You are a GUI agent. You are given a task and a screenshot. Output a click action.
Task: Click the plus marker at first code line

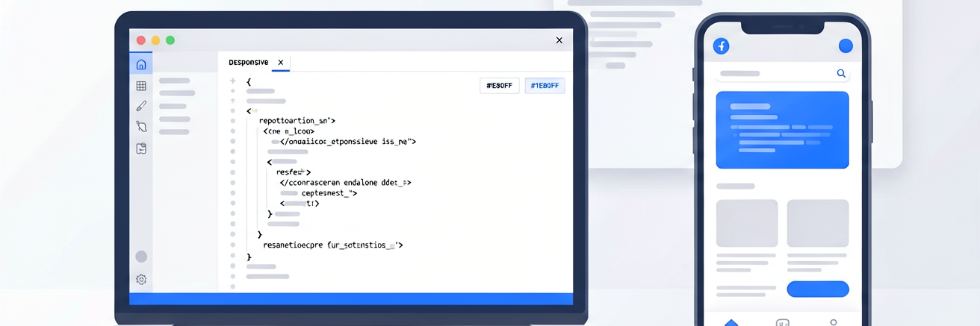[x=232, y=81]
